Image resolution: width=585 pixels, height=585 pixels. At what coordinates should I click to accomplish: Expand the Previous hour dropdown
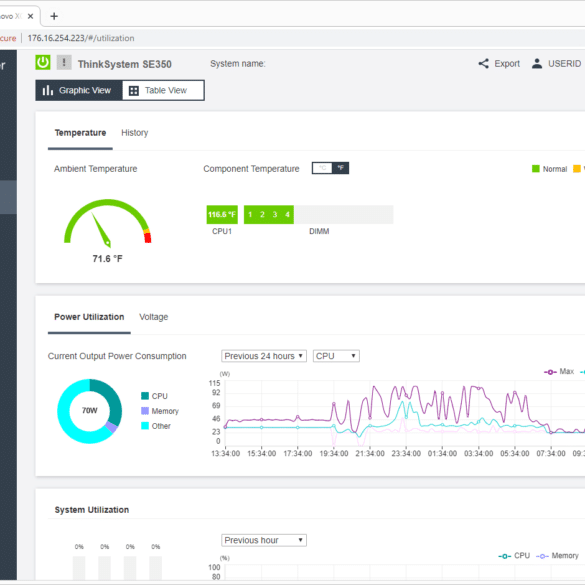[x=264, y=540]
